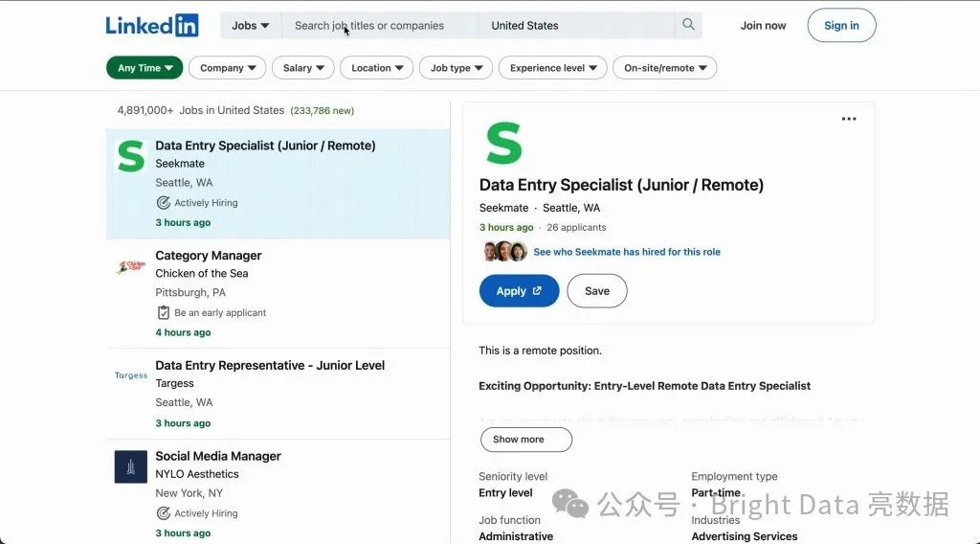Click Chicken of the Sea company name
980x544 pixels.
[x=202, y=273]
